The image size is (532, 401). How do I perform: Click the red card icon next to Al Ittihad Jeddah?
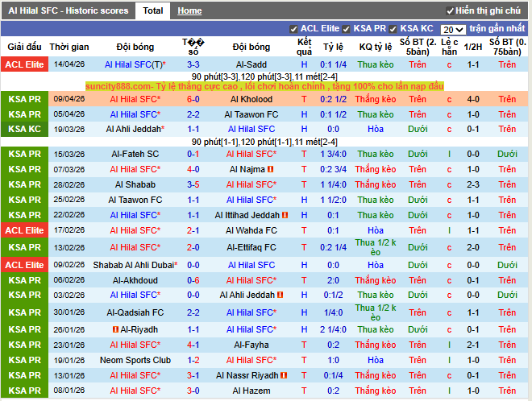pyautogui.click(x=286, y=215)
